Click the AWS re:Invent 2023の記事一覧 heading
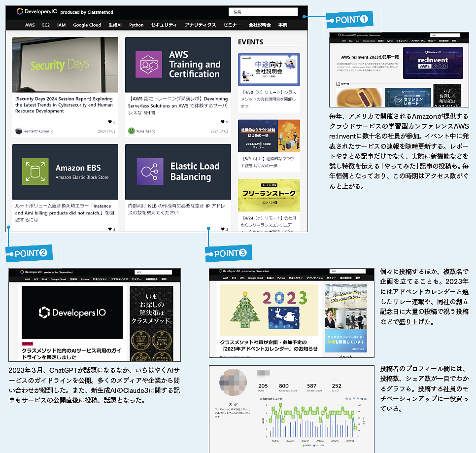The height and width of the screenshot is (453, 476). tap(370, 57)
